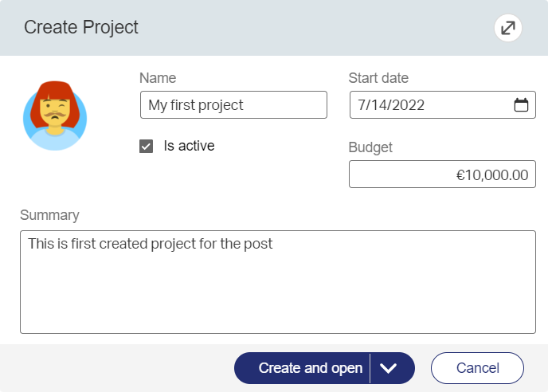Image resolution: width=548 pixels, height=392 pixels.
Task: Click the 'Budget' field label
Action: click(370, 147)
